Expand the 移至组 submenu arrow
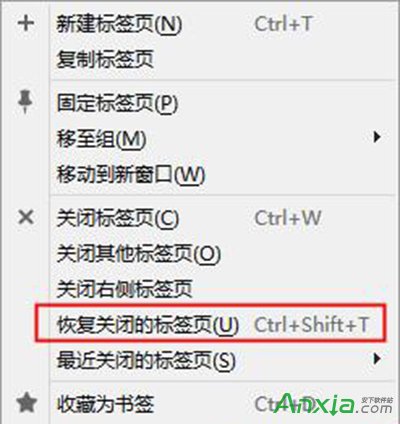The height and width of the screenshot is (424, 400). coord(377,137)
